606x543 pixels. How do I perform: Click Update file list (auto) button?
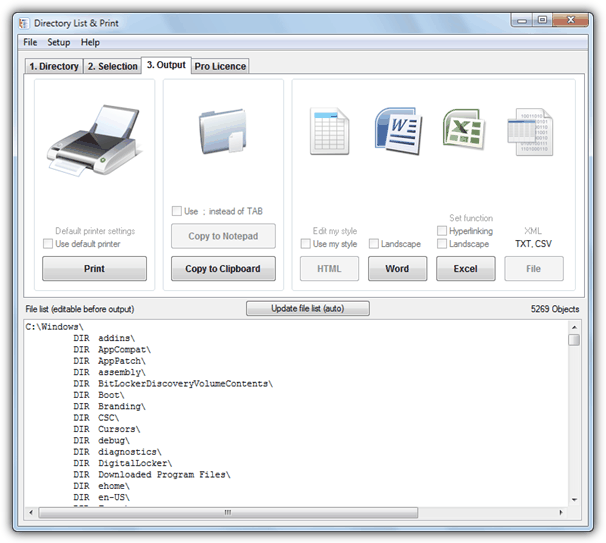pos(307,309)
